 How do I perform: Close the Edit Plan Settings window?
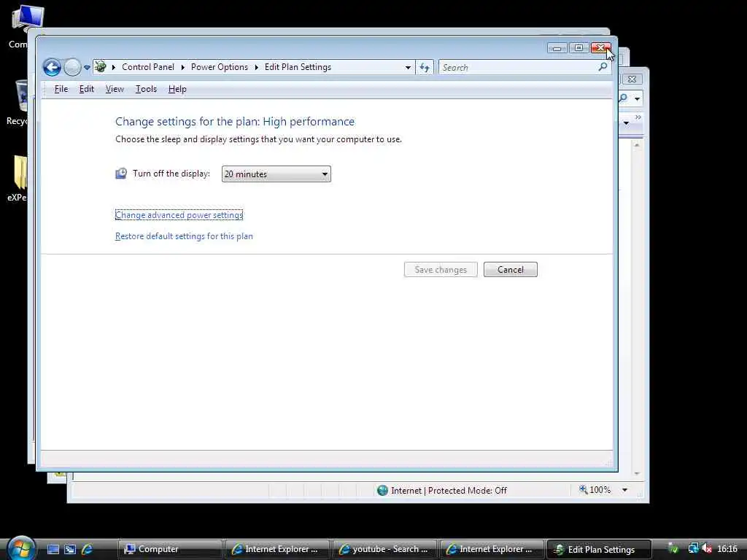[x=600, y=48]
